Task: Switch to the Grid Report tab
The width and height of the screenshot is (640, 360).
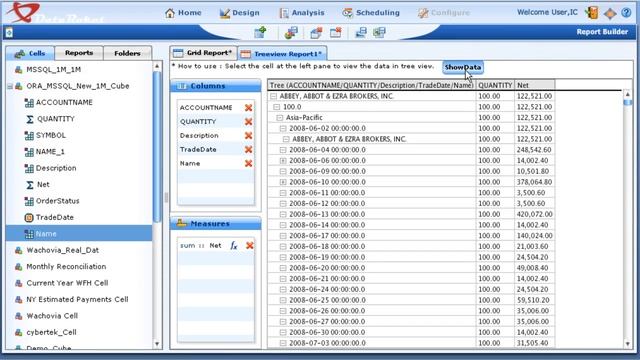Action: click(x=204, y=53)
